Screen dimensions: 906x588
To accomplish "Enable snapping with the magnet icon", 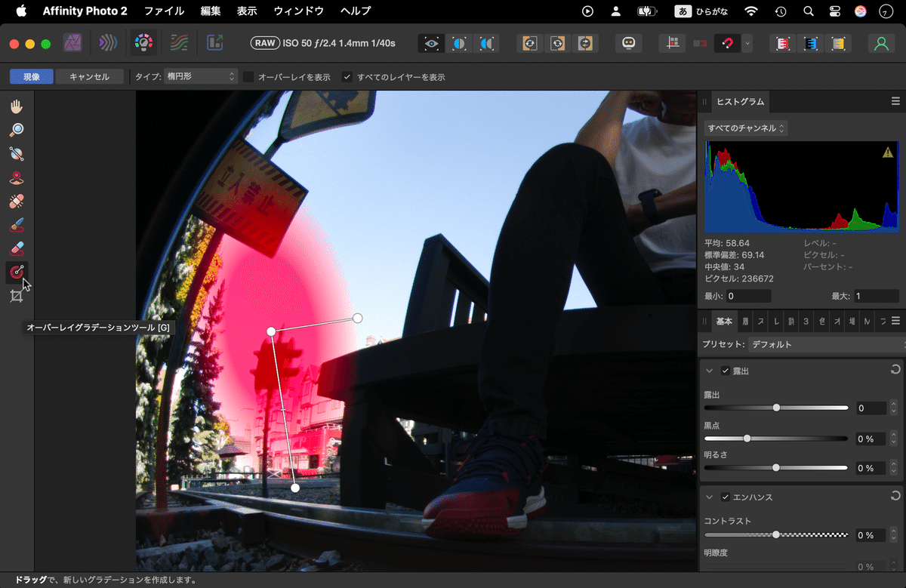I will 728,43.
